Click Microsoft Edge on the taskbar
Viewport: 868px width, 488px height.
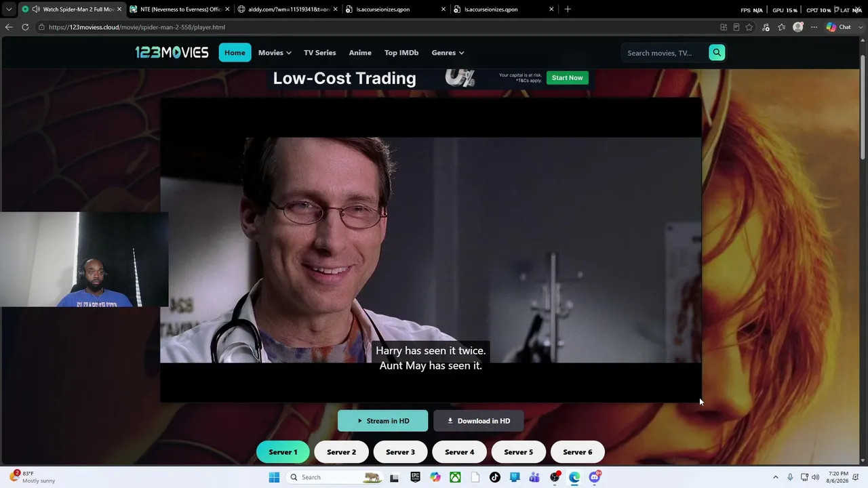coord(574,477)
